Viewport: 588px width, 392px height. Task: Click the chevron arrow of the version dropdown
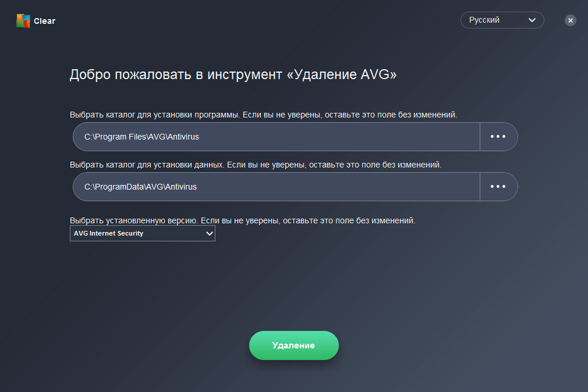point(210,233)
